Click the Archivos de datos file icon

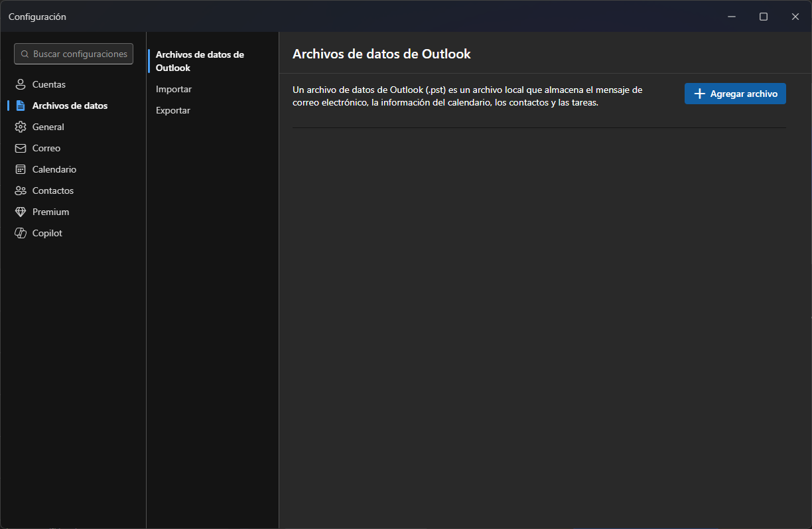(21, 106)
